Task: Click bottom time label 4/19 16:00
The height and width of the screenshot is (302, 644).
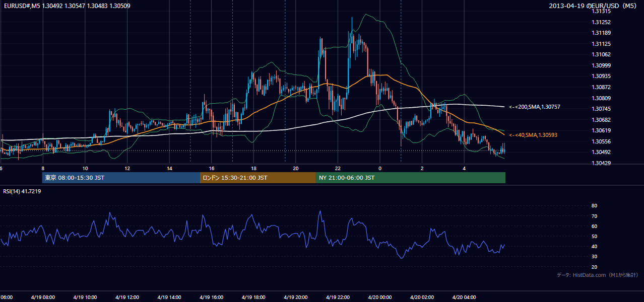Action: [212, 297]
